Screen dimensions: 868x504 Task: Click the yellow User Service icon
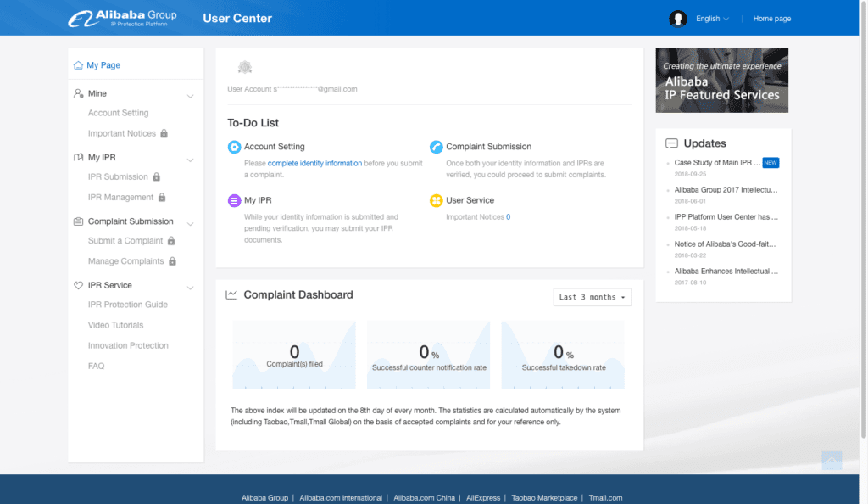point(436,201)
